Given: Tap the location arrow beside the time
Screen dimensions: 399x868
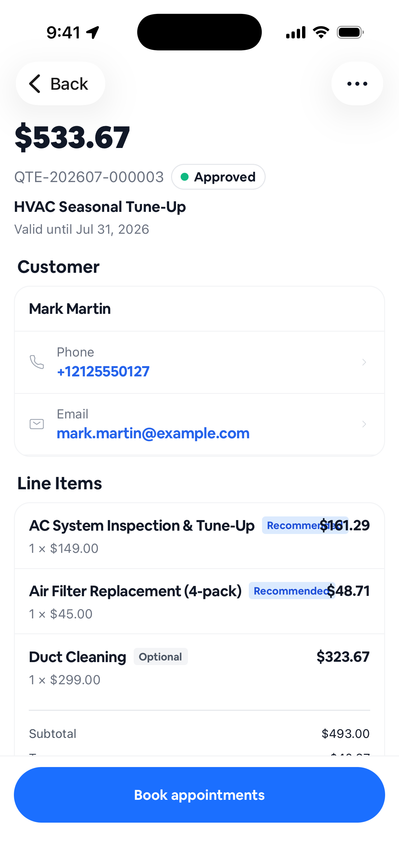Looking at the screenshot, I should [93, 33].
